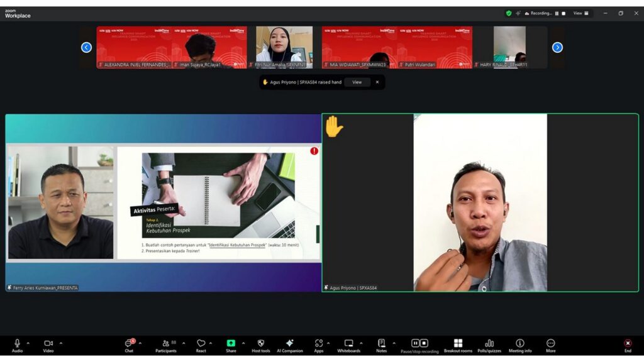Click 'Agus Priyono | SPXAS84 raised hand' text
The image size is (644, 362).
point(306,82)
